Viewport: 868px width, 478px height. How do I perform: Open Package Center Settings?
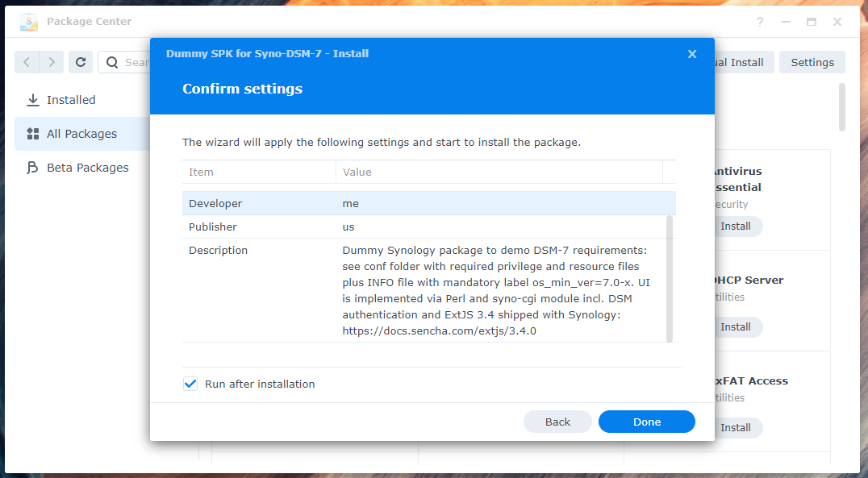click(812, 63)
